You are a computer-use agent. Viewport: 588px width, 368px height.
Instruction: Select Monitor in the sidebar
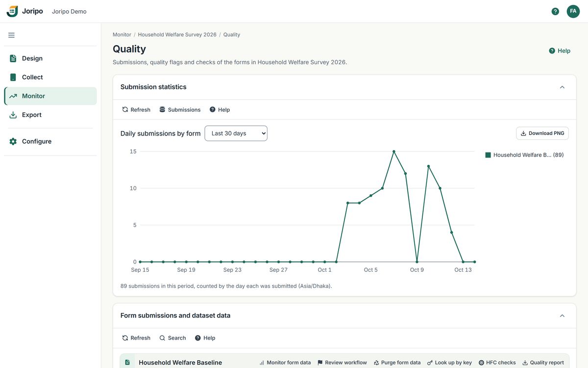[50, 96]
